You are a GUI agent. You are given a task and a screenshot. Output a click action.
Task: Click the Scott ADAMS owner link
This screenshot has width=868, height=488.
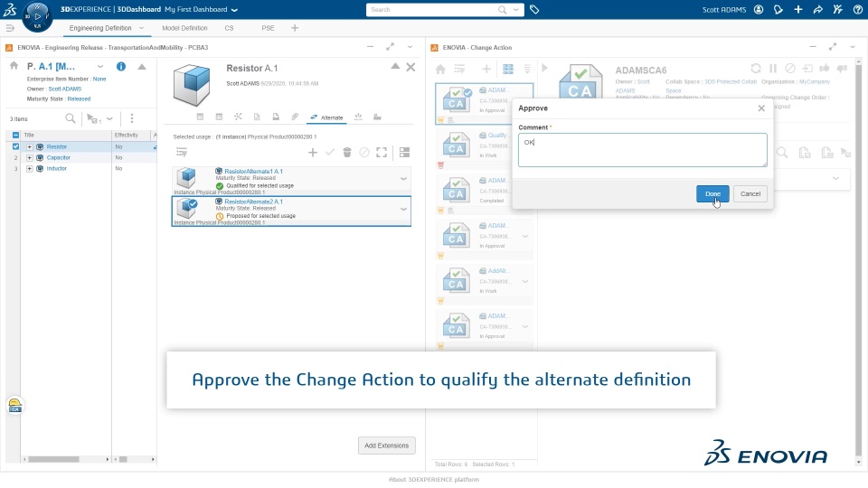[x=65, y=89]
